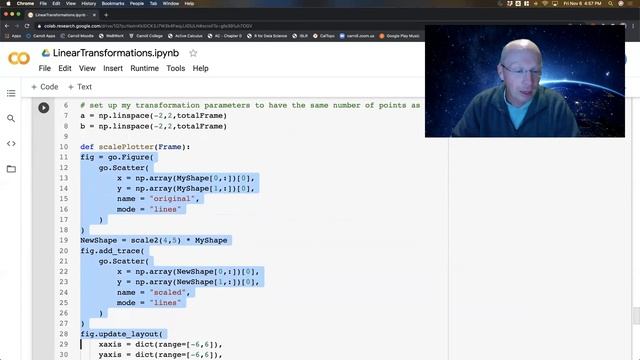Open Colab Edit menu

(x=64, y=68)
